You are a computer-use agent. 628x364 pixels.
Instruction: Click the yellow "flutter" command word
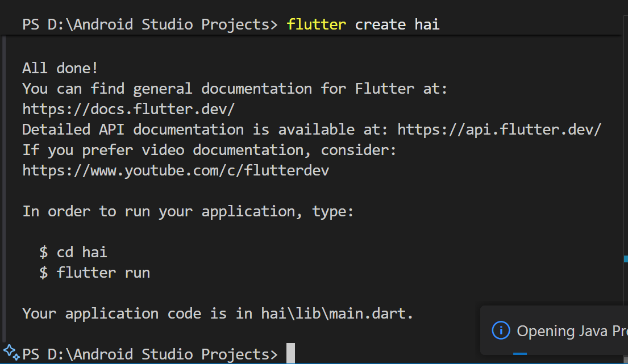[317, 24]
